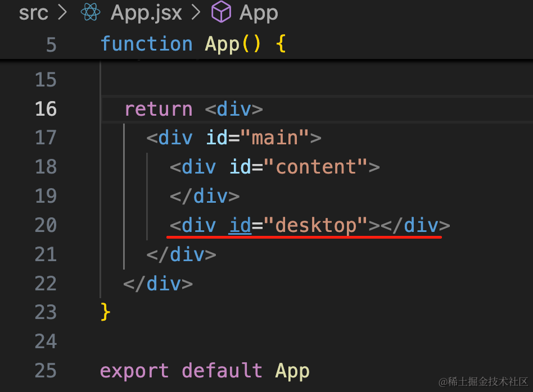Expand the chevron after src breadcrumb
The height and width of the screenshot is (392, 533).
coord(62,12)
